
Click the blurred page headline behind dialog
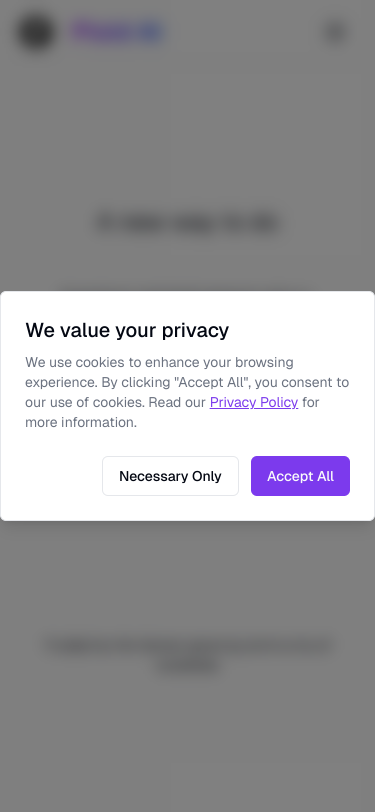pyautogui.click(x=188, y=223)
